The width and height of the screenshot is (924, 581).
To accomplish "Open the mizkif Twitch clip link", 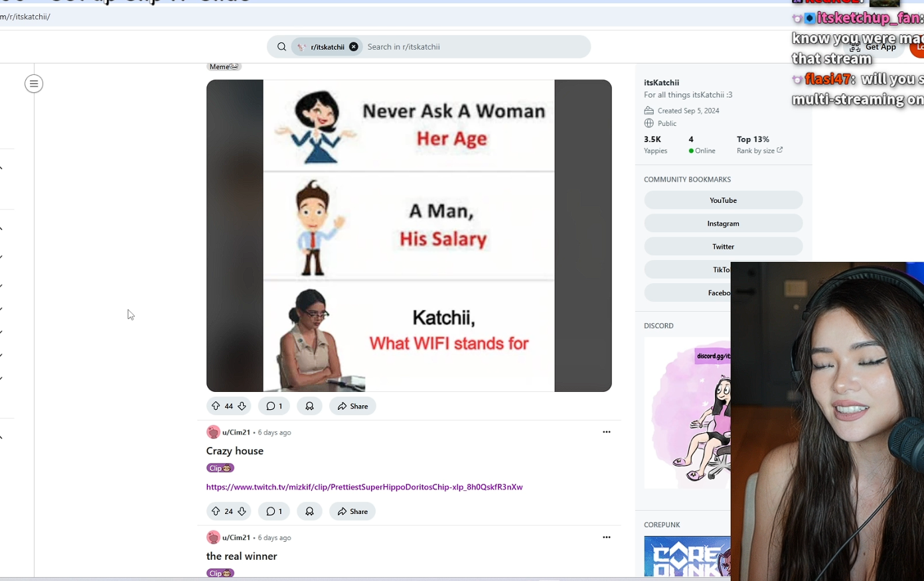I will click(x=364, y=487).
